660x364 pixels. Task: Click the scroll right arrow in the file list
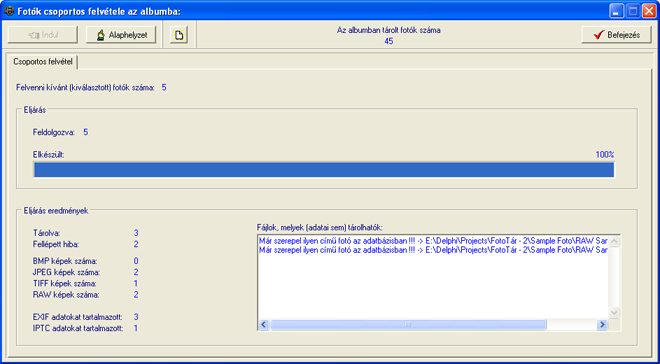pyautogui.click(x=602, y=324)
